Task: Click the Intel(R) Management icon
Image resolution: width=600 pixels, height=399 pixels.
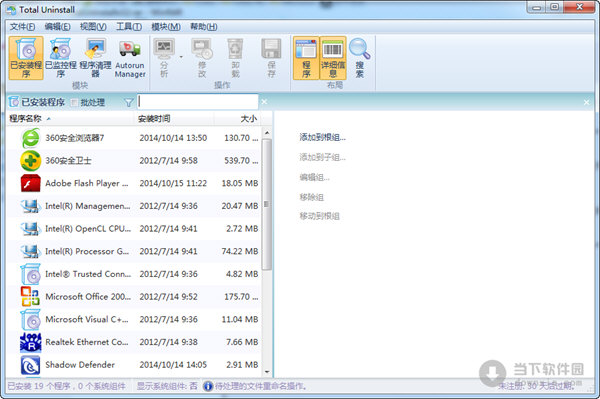Action: [x=31, y=206]
